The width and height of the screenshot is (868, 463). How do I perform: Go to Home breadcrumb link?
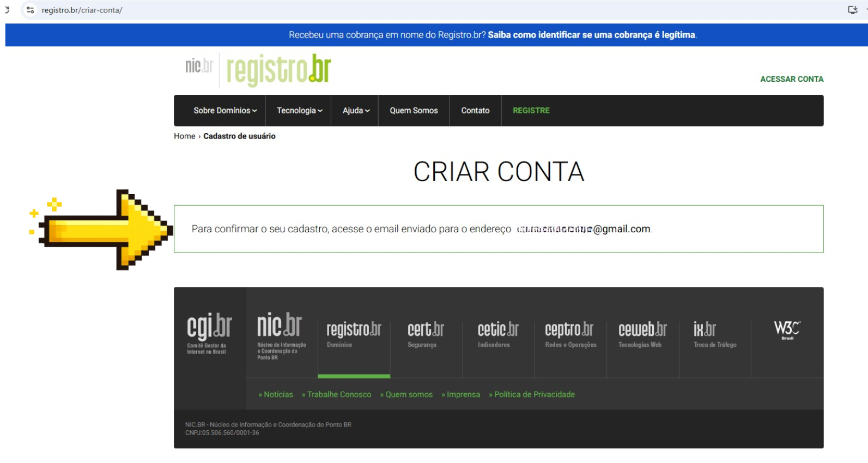pos(184,136)
